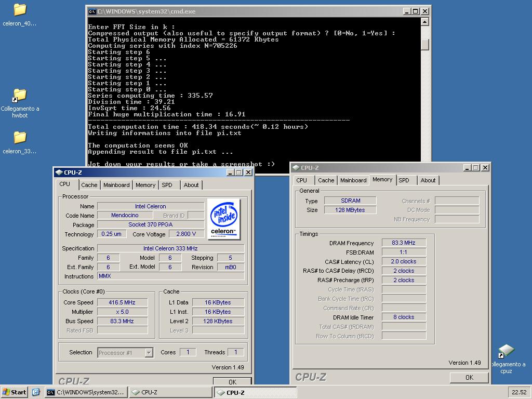Click Memory tab in right CPU-Z window
This screenshot has width=532, height=399.
[382, 179]
